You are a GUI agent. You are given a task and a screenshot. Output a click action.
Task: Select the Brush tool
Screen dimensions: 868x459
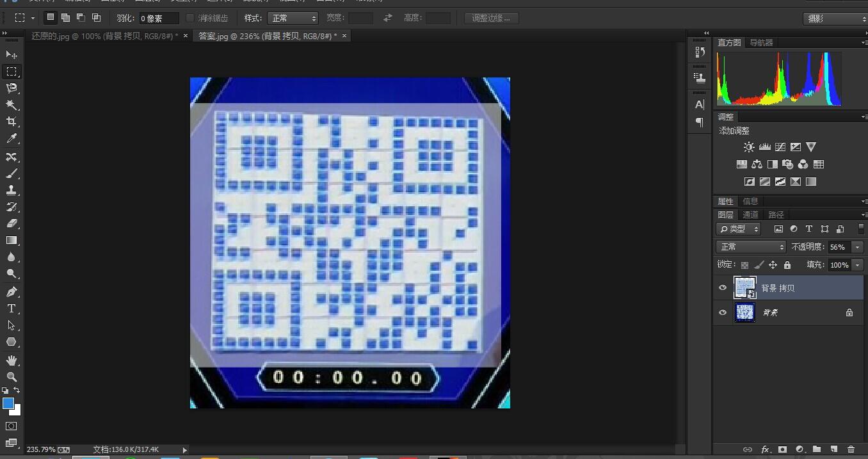point(12,173)
